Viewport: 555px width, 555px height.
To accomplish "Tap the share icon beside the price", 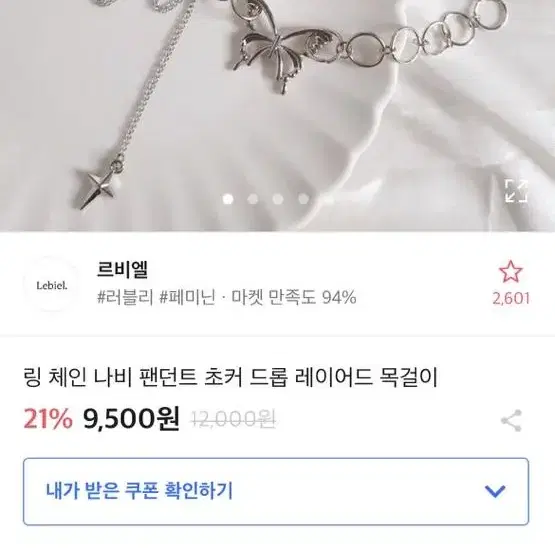I will click(x=511, y=420).
